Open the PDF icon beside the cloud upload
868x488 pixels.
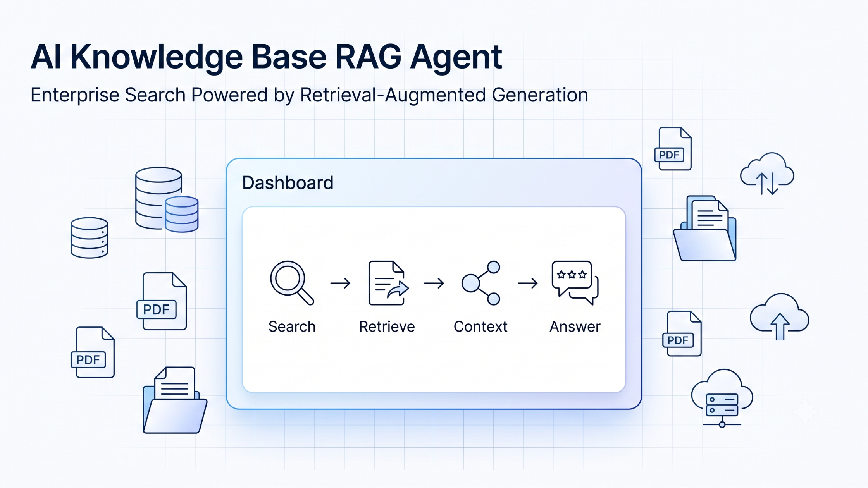click(682, 333)
